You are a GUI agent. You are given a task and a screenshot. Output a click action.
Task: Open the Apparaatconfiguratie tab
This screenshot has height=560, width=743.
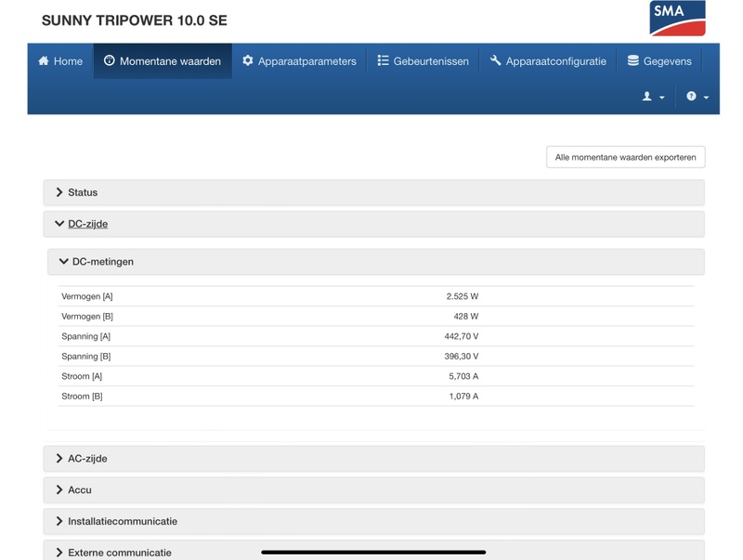click(548, 61)
